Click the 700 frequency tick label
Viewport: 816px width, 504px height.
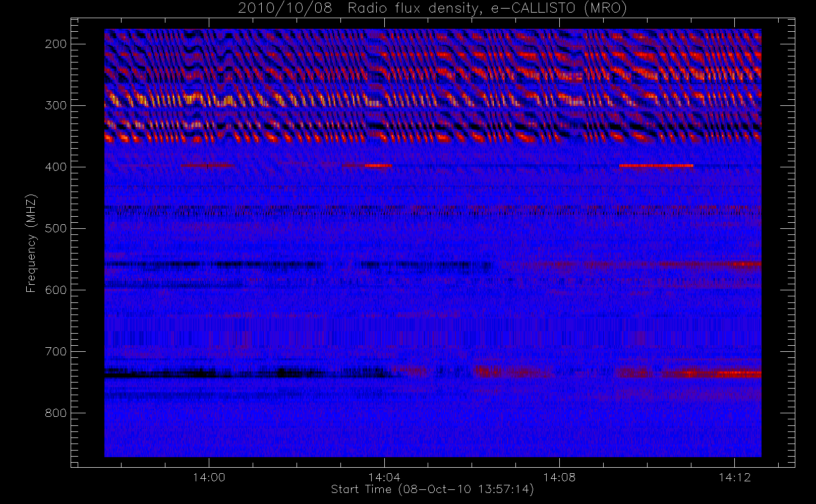point(55,351)
